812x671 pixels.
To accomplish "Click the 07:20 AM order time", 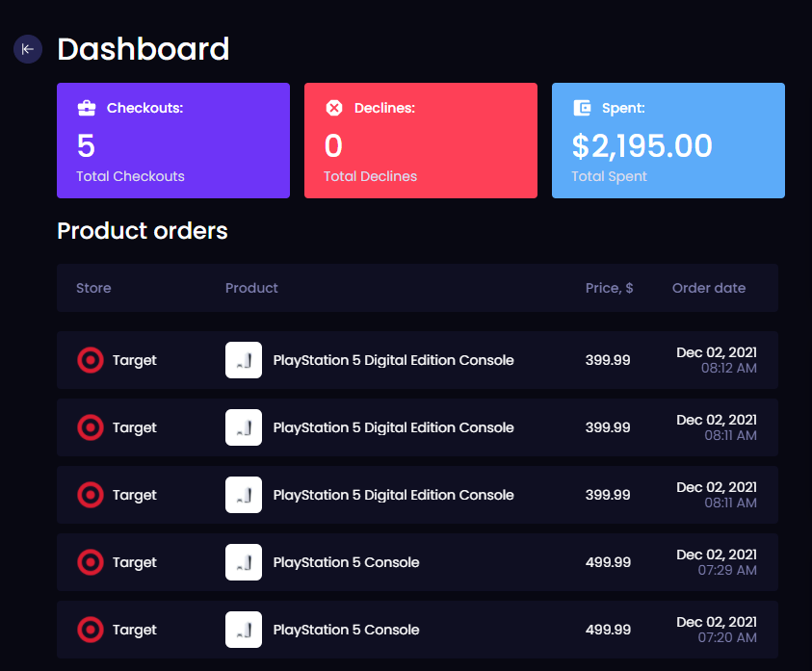I will pyautogui.click(x=727, y=637).
